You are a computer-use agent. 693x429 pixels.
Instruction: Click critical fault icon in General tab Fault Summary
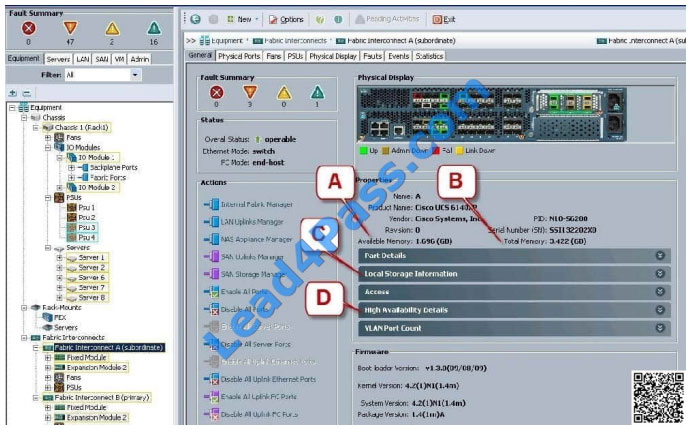(216, 93)
